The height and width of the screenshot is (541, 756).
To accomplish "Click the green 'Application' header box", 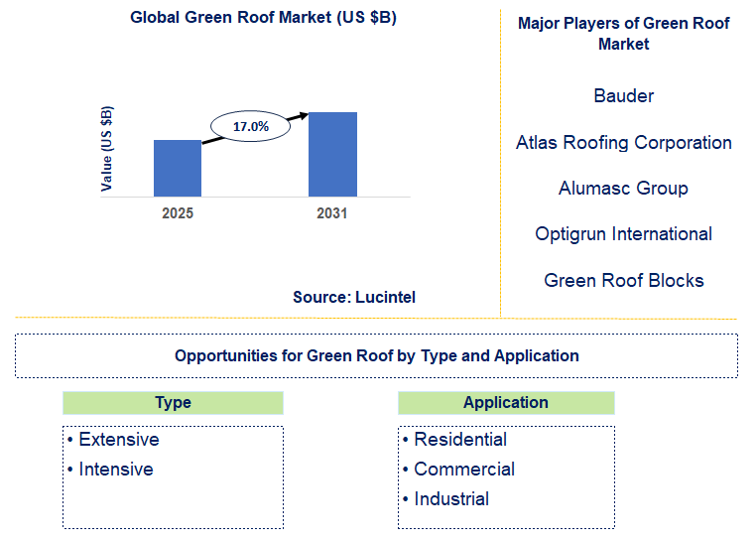I will coord(506,402).
